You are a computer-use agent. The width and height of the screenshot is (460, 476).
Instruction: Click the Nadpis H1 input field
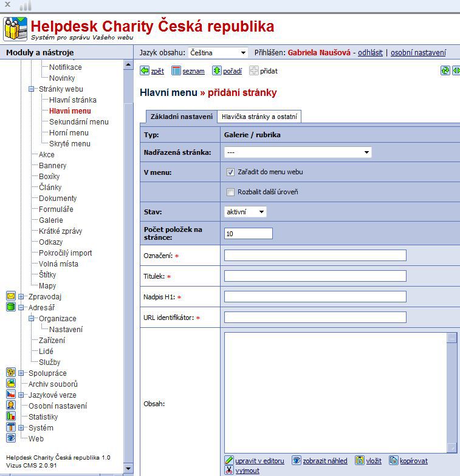315,296
